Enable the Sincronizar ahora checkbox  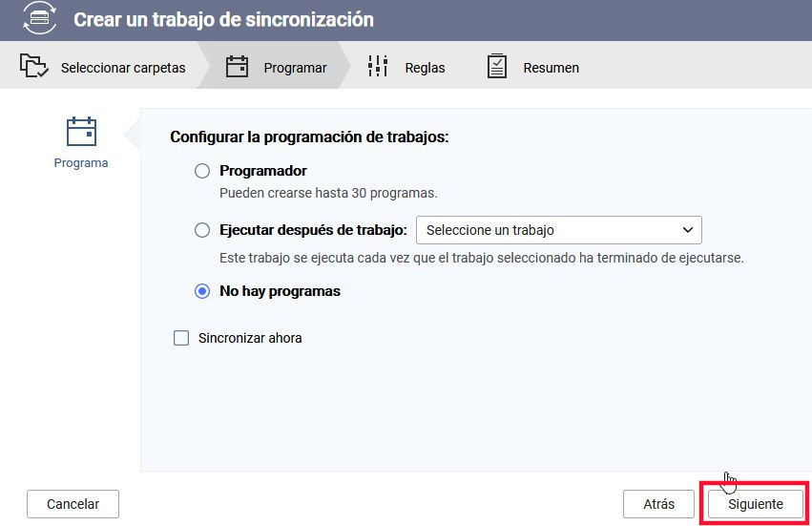[x=181, y=338]
